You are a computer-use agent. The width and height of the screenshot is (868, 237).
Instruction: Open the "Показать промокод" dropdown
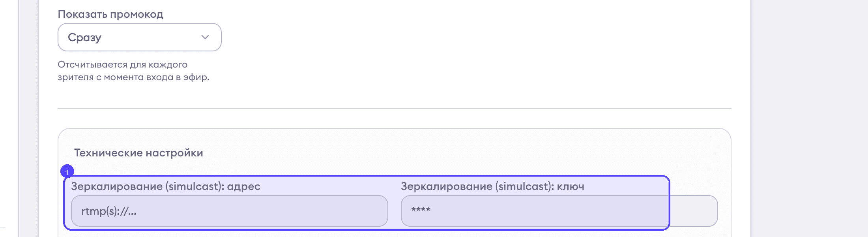click(139, 37)
